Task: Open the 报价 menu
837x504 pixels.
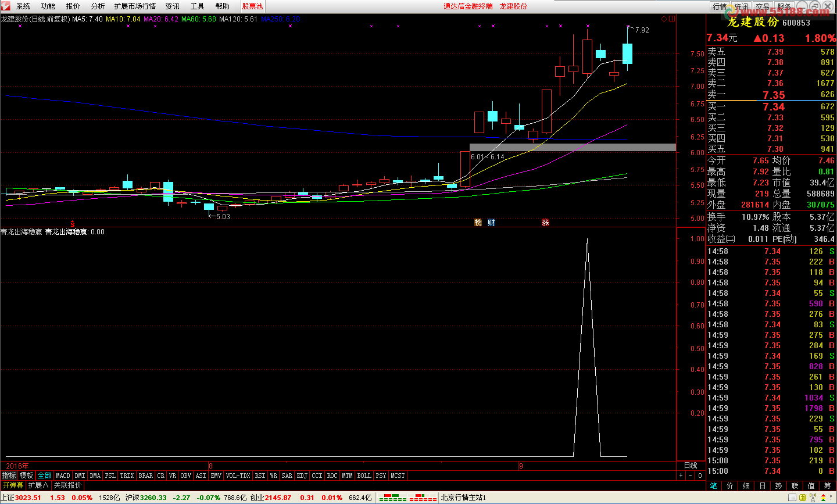Action: [x=73, y=6]
